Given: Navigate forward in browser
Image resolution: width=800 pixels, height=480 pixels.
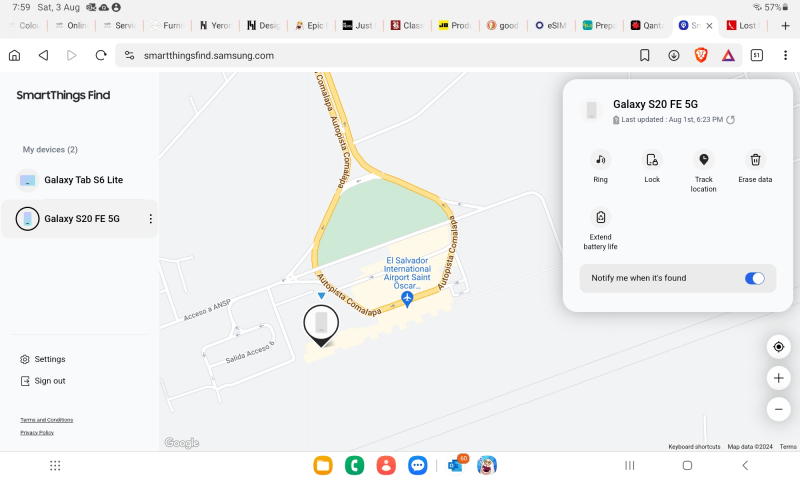Looking at the screenshot, I should click(72, 56).
